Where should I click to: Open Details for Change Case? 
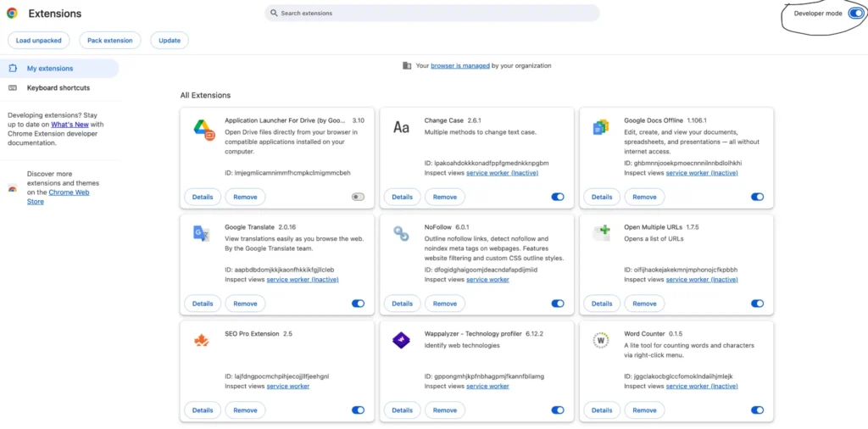402,197
